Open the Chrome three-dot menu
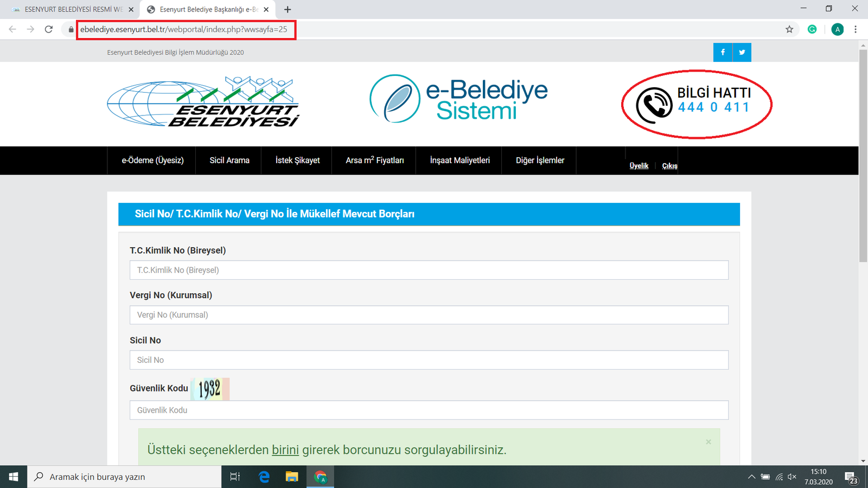Image resolution: width=868 pixels, height=488 pixels. point(856,29)
